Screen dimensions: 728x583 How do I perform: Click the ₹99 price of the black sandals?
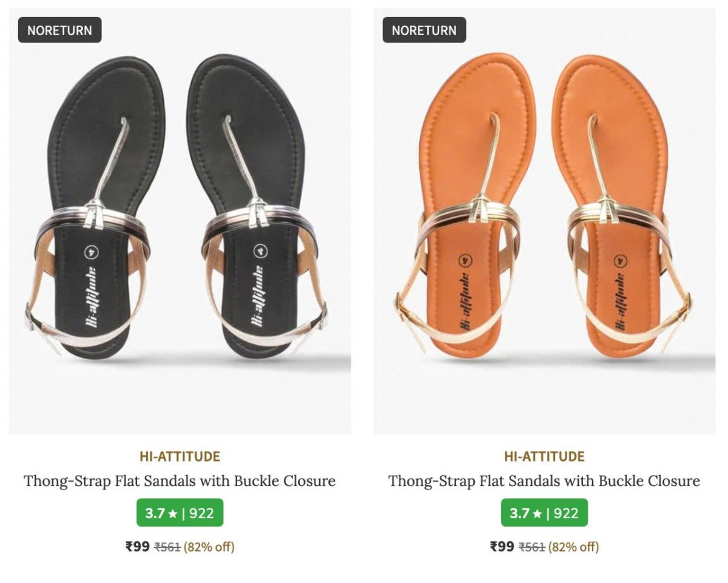click(138, 547)
